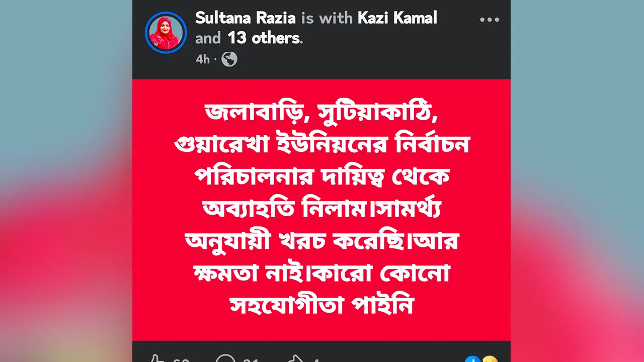The height and width of the screenshot is (362, 644).
Task: Click the yellow face reaction emoji
Action: click(x=489, y=359)
